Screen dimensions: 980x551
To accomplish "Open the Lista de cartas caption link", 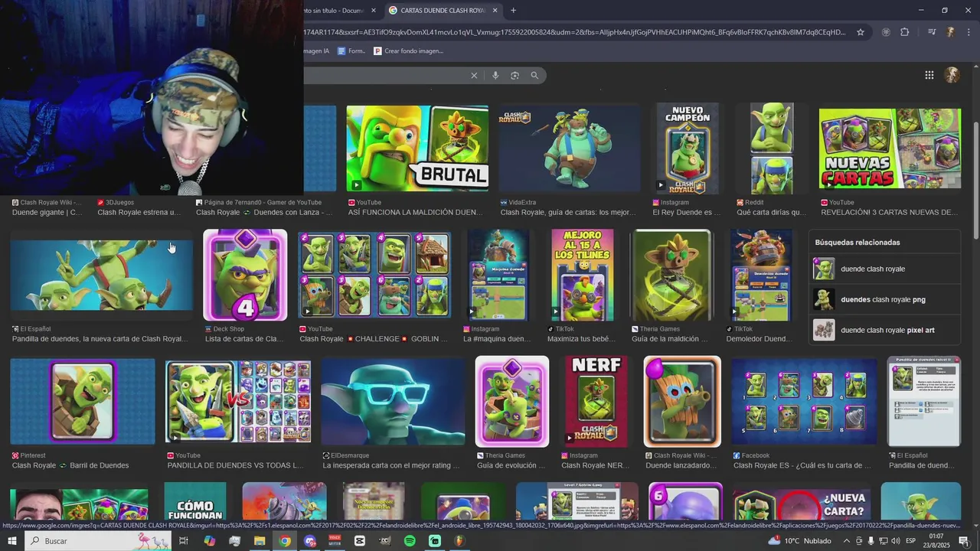I will (x=246, y=339).
